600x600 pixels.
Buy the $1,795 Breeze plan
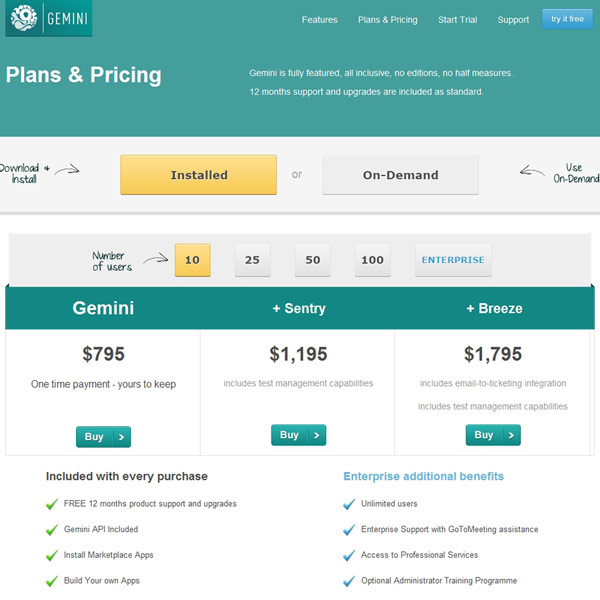click(x=493, y=435)
